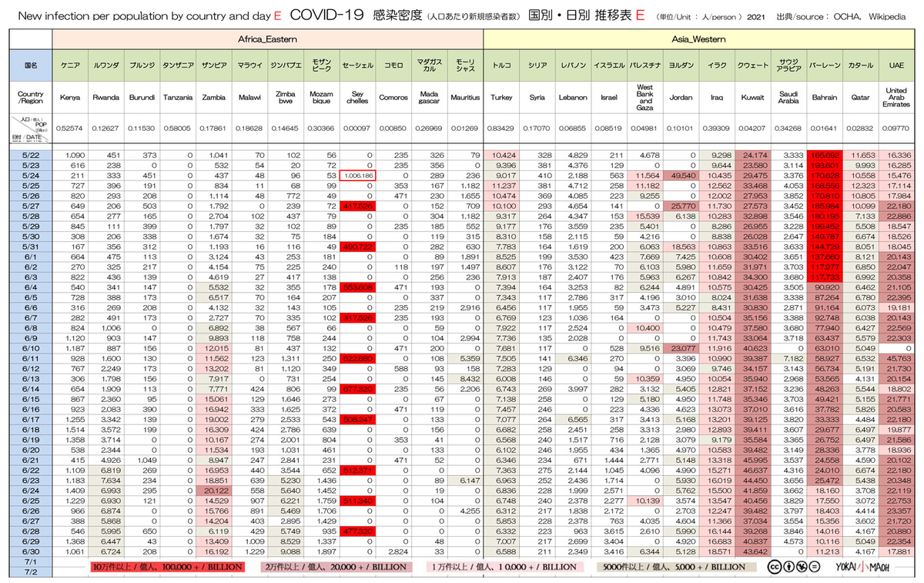The image size is (924, 583).
Task: Select the Rwanda column header
Action: (x=105, y=97)
